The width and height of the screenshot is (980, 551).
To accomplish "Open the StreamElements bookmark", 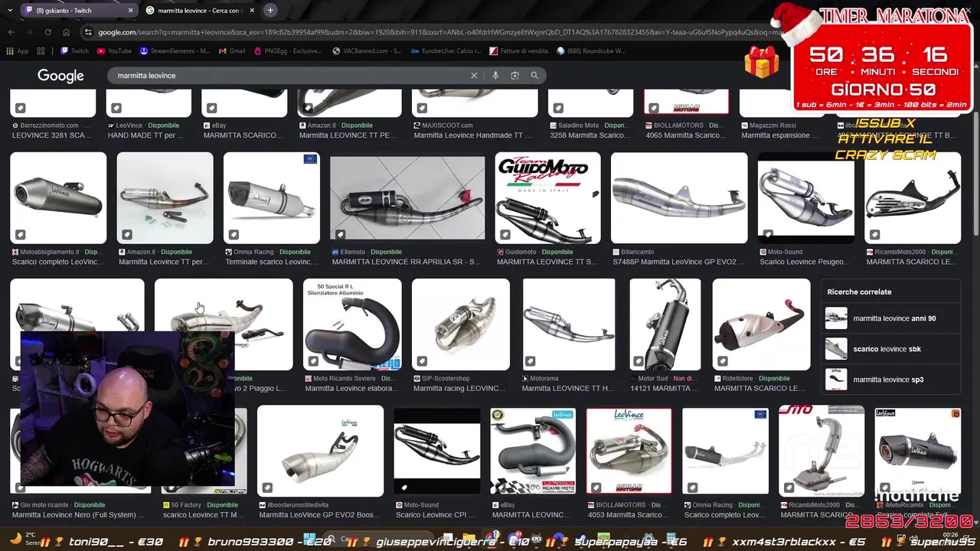I will point(175,51).
